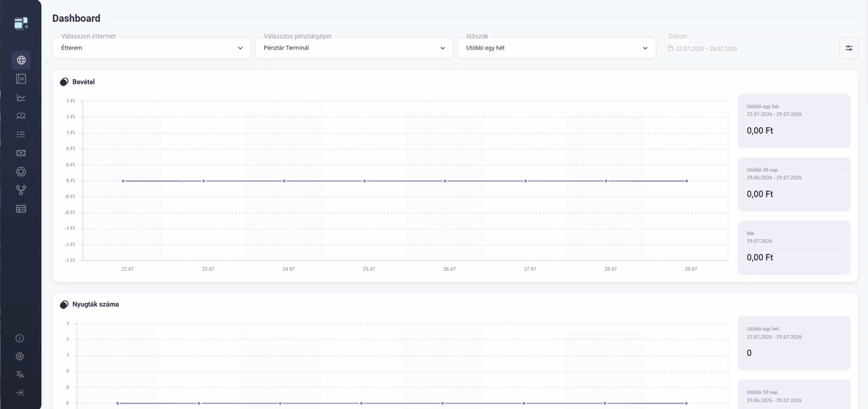
Task: Click the Dashboard heading
Action: coord(76,18)
